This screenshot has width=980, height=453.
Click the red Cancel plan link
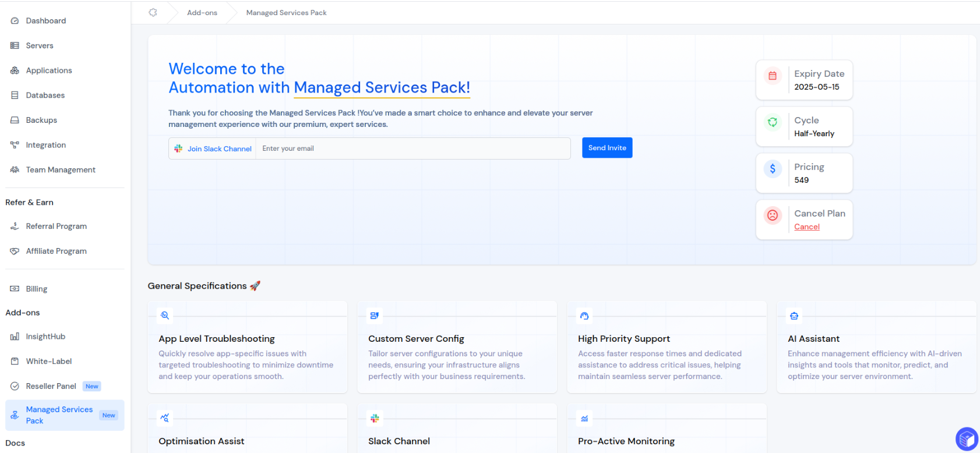[x=807, y=227]
